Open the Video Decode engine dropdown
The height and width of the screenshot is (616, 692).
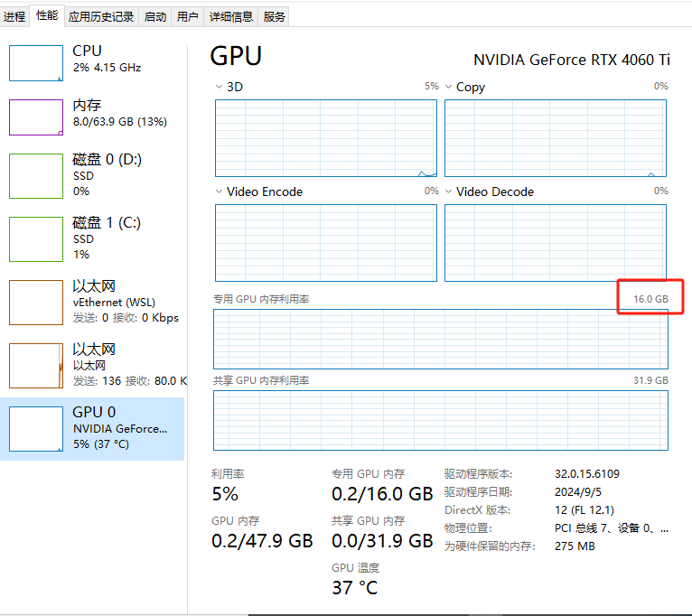(449, 191)
